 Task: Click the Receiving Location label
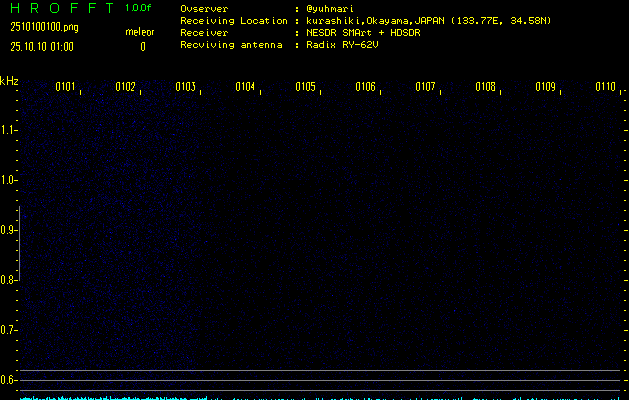[234, 21]
